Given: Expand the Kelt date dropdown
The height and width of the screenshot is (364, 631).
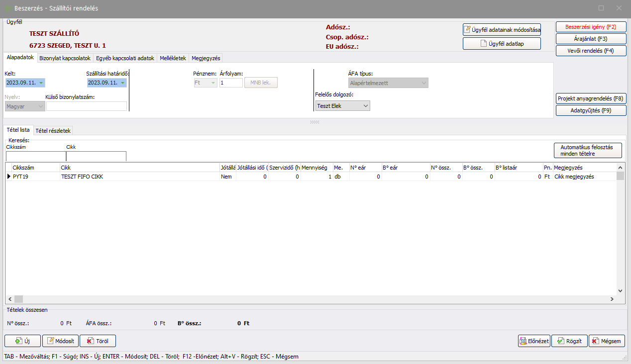Looking at the screenshot, I should click(x=41, y=83).
